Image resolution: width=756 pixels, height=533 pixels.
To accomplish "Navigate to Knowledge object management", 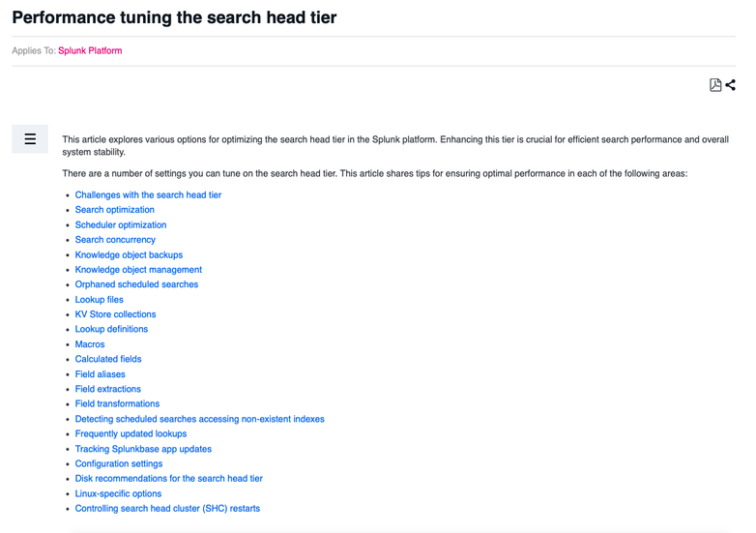I will pos(138,270).
